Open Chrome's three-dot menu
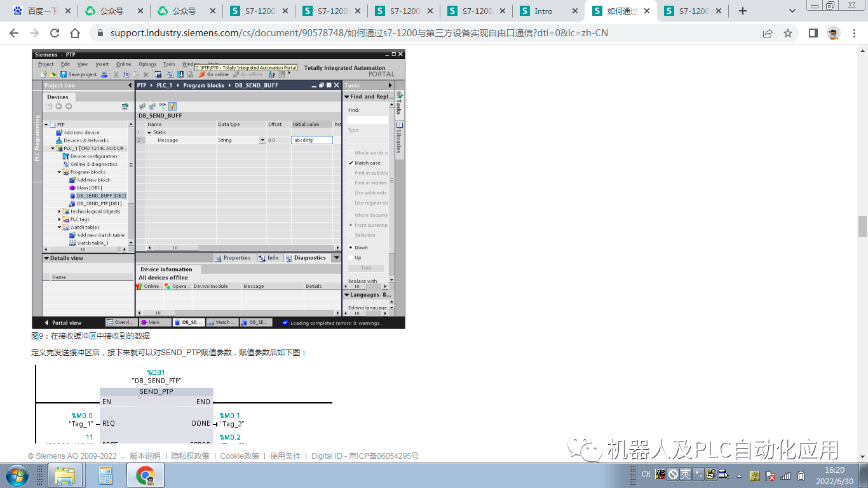This screenshot has height=488, width=868. (x=854, y=33)
